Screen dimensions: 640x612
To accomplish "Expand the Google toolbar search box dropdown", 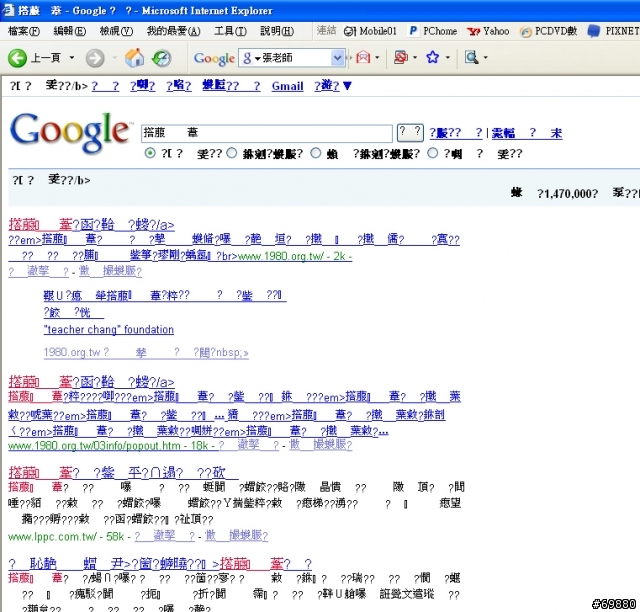I will click(x=338, y=58).
